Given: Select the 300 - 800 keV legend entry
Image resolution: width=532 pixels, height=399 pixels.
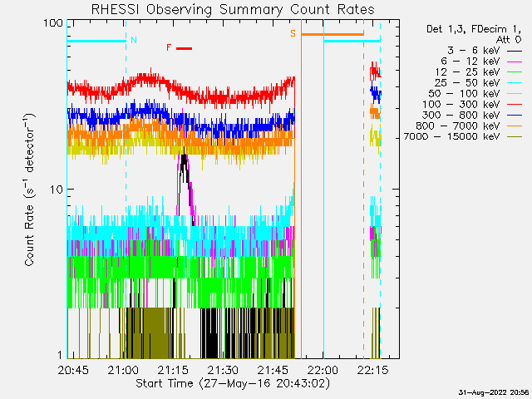Looking at the screenshot, I should tap(472, 115).
